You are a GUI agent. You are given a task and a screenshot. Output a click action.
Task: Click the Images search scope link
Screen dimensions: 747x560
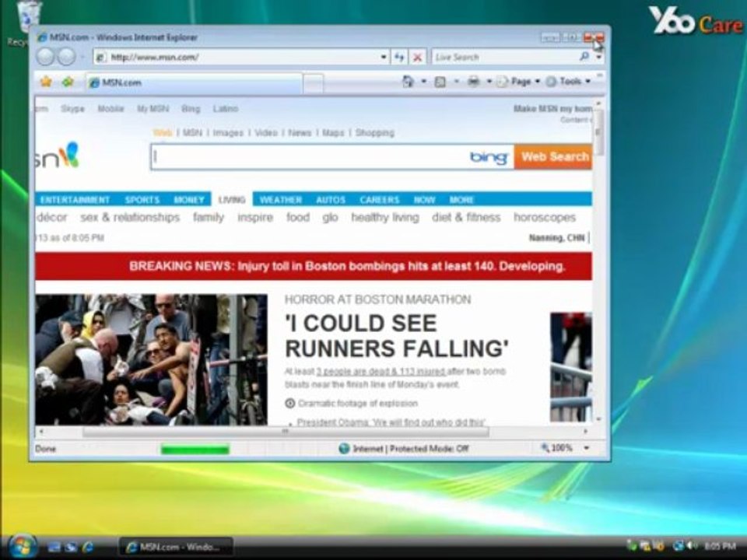point(228,133)
